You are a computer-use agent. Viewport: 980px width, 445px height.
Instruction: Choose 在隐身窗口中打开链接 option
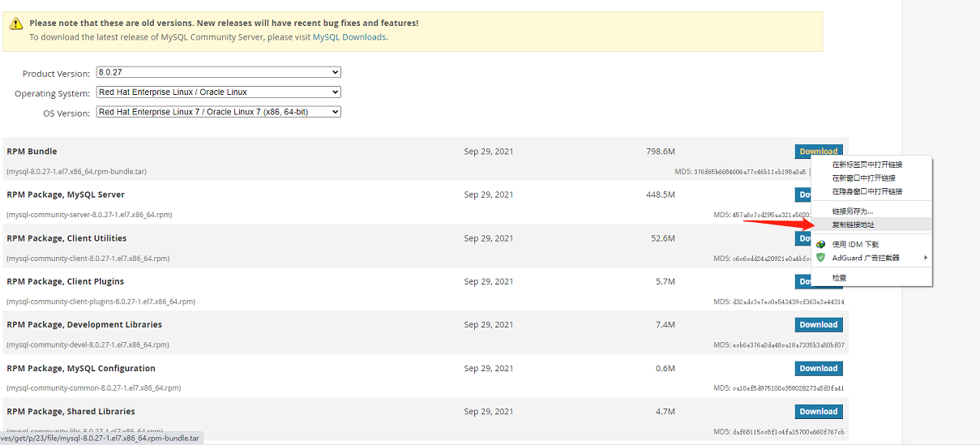(x=867, y=192)
